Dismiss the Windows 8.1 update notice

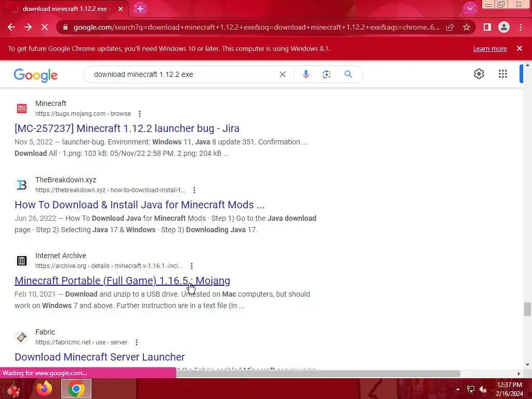pyautogui.click(x=520, y=48)
